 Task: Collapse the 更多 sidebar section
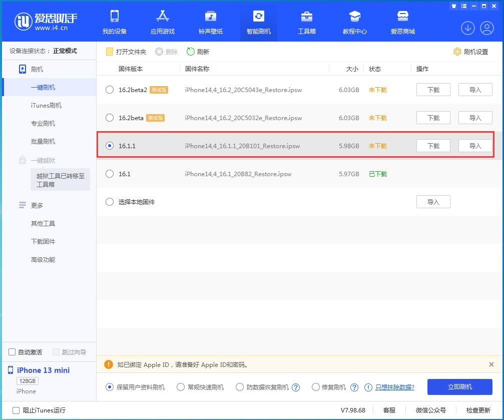(37, 205)
